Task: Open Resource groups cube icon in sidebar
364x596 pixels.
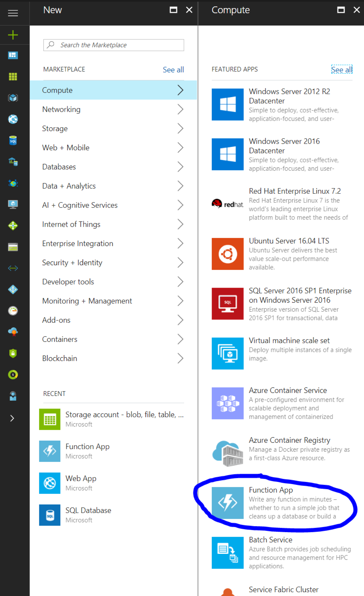Action: pyautogui.click(x=13, y=98)
